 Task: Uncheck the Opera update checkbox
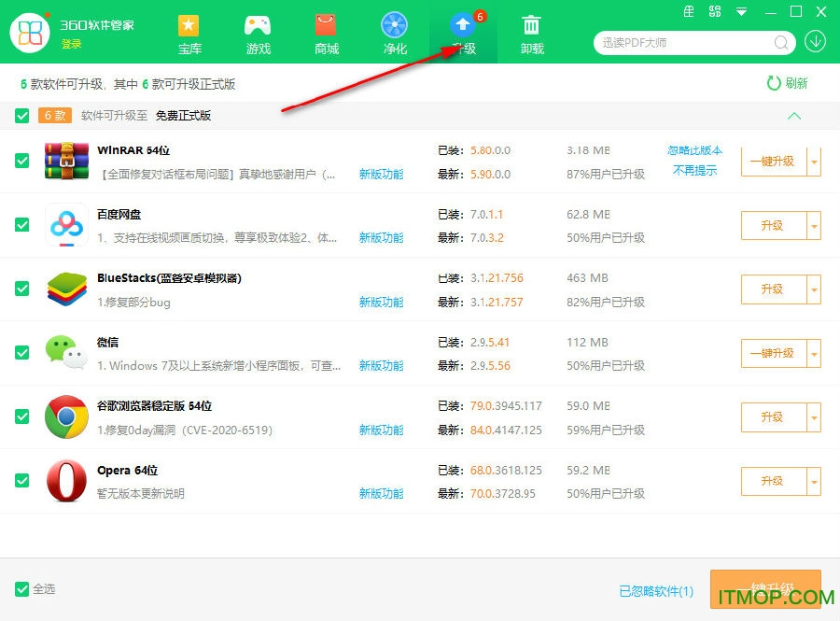click(x=21, y=481)
